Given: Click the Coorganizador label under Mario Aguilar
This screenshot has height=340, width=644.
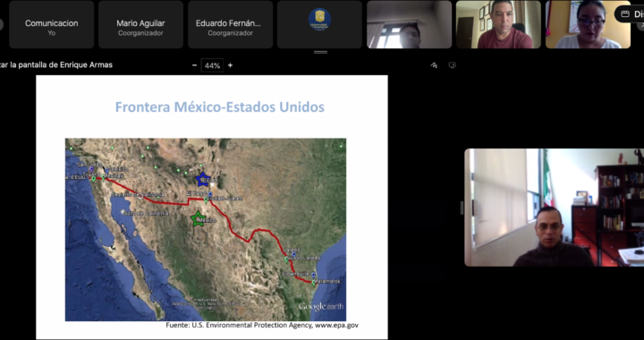Looking at the screenshot, I should (140, 33).
